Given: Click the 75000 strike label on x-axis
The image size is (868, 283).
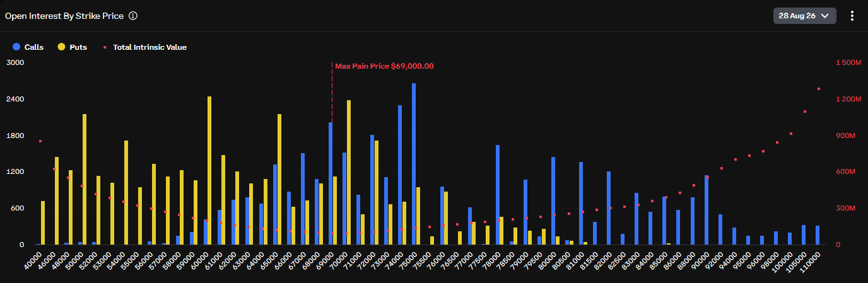Looking at the screenshot, I should pyautogui.click(x=408, y=260).
